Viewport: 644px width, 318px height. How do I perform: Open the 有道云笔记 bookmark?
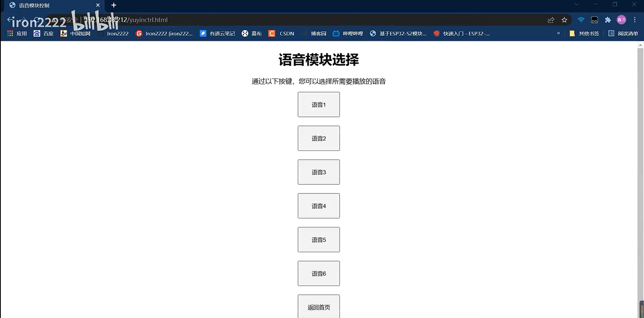click(x=217, y=34)
